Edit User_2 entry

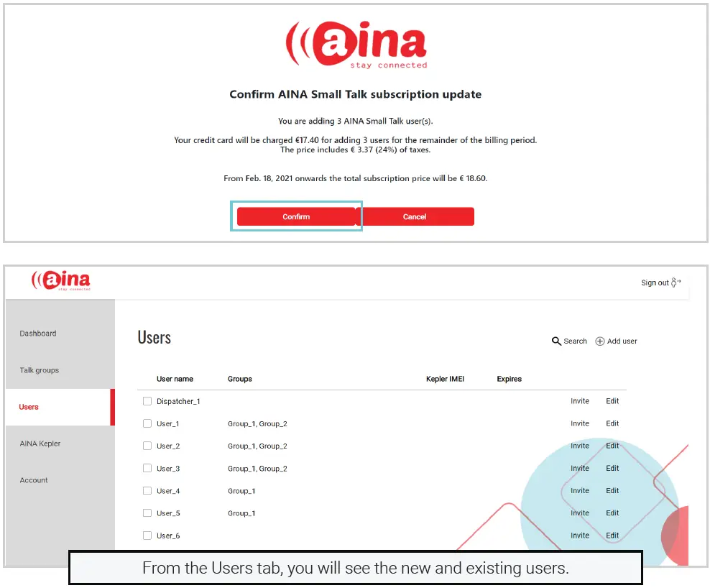tap(612, 446)
